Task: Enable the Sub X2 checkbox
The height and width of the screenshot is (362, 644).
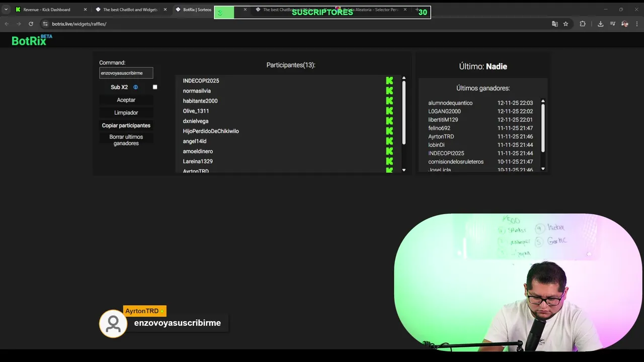Action: tap(155, 87)
